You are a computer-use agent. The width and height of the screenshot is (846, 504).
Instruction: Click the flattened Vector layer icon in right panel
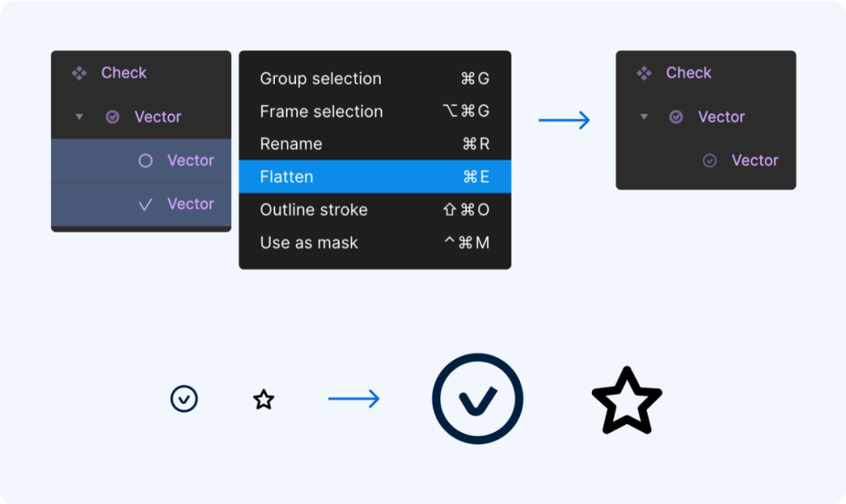pyautogui.click(x=710, y=160)
